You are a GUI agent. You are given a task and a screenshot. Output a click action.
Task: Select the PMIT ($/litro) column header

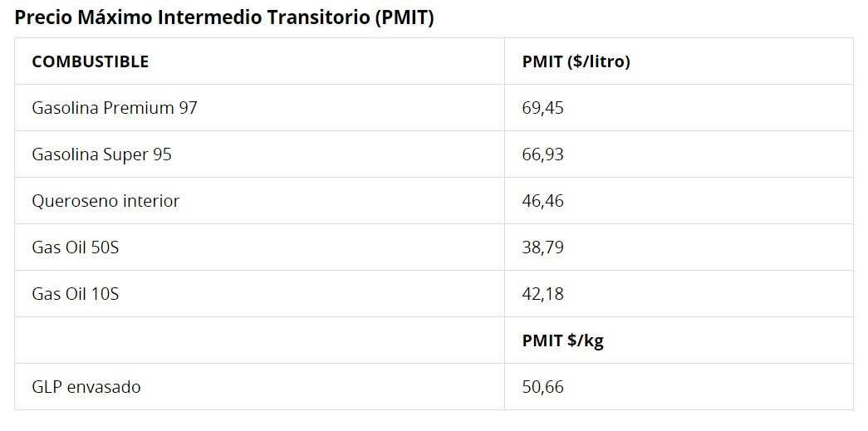pos(576,61)
